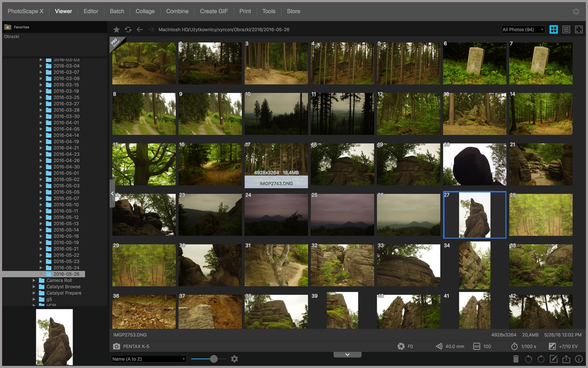This screenshot has height=368, width=588.
Task: Click the refresh folder icon
Action: (128, 29)
